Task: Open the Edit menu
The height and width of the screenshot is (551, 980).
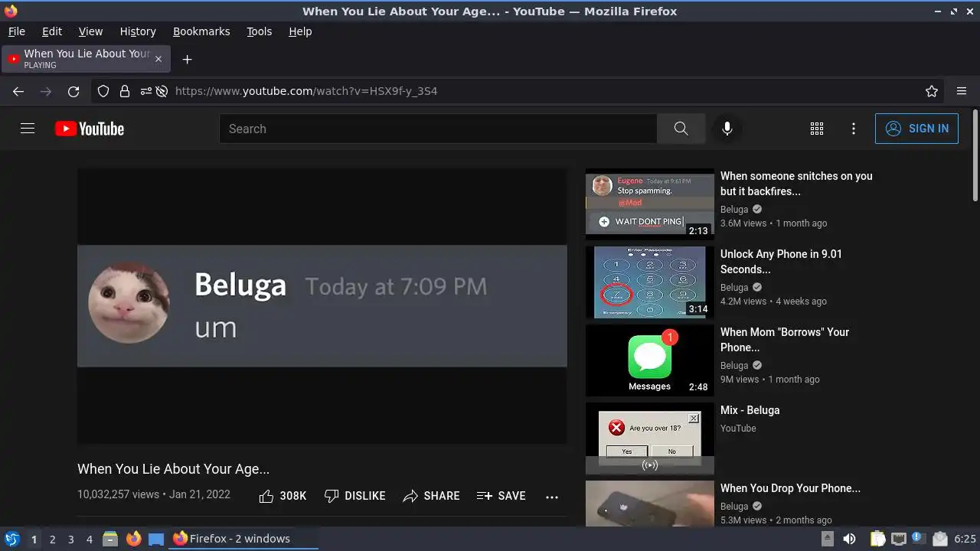Action: (x=52, y=31)
